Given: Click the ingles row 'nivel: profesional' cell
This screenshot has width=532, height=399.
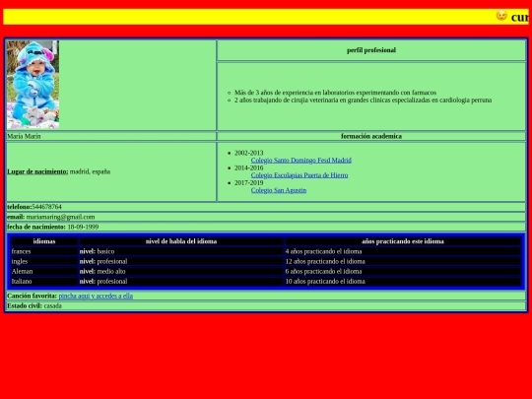Looking at the screenshot, I should click(x=181, y=261).
